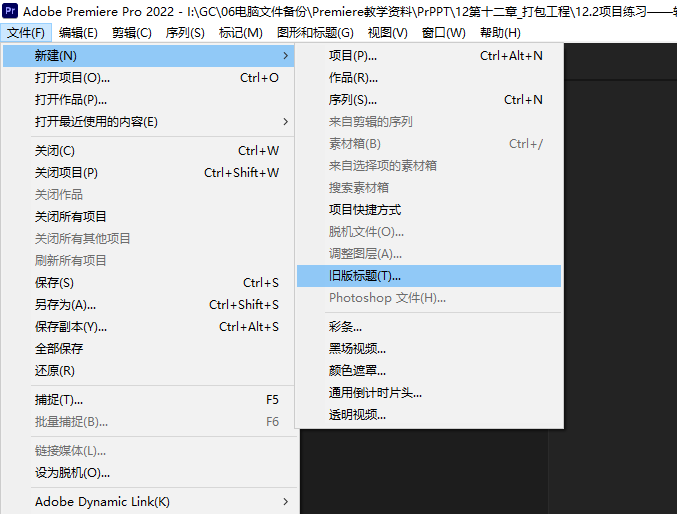The image size is (677, 514).
Task: Choose 通用倒计时片头... option
Action: (x=375, y=393)
